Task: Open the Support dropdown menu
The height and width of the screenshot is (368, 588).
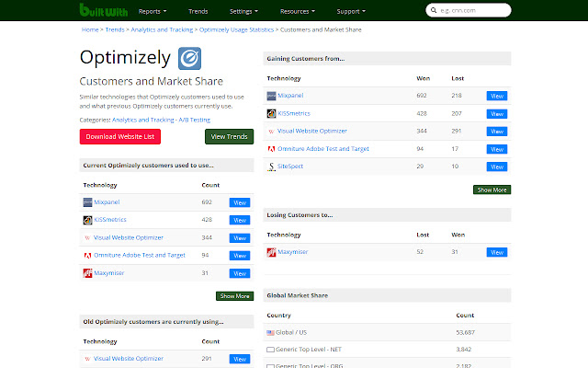Action: 351,11
